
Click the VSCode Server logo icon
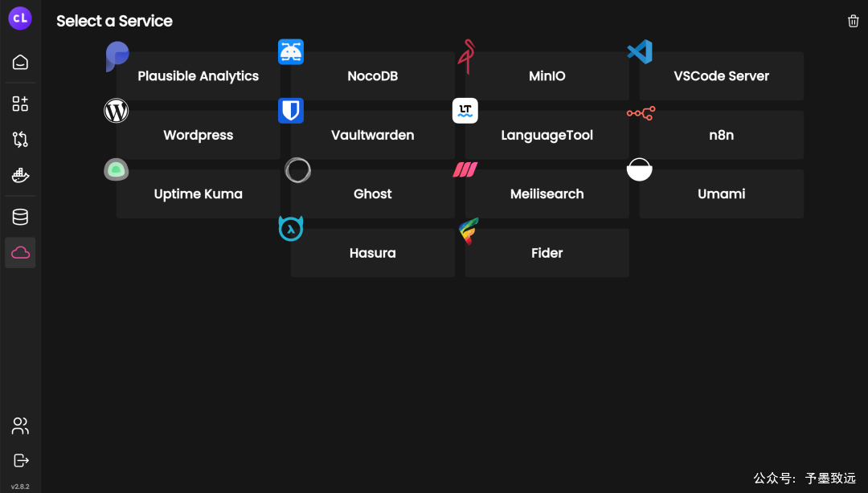[640, 52]
